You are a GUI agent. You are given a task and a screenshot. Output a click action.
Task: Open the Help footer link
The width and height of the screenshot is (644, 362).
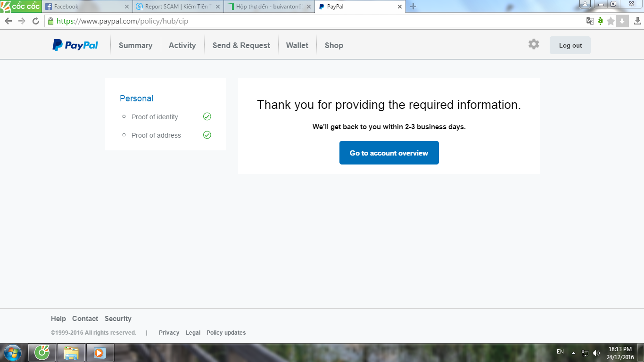point(58,319)
